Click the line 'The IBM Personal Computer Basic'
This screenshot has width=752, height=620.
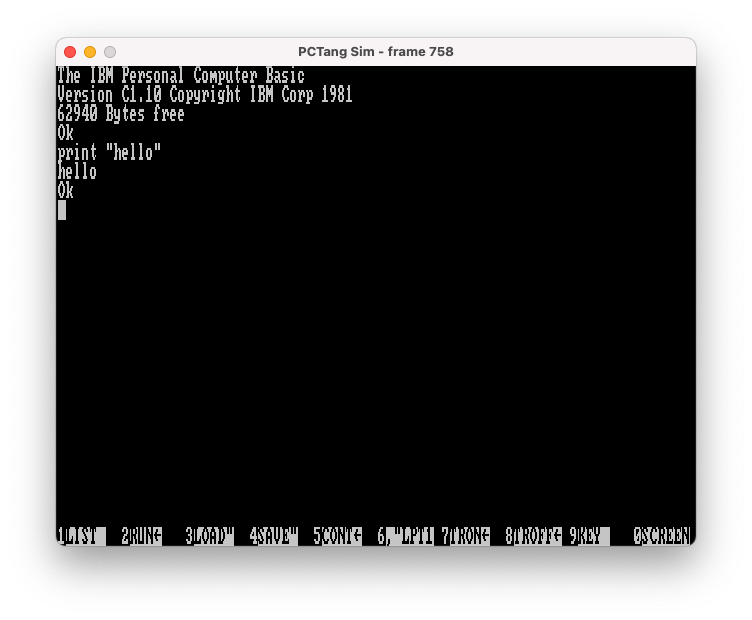pos(181,76)
